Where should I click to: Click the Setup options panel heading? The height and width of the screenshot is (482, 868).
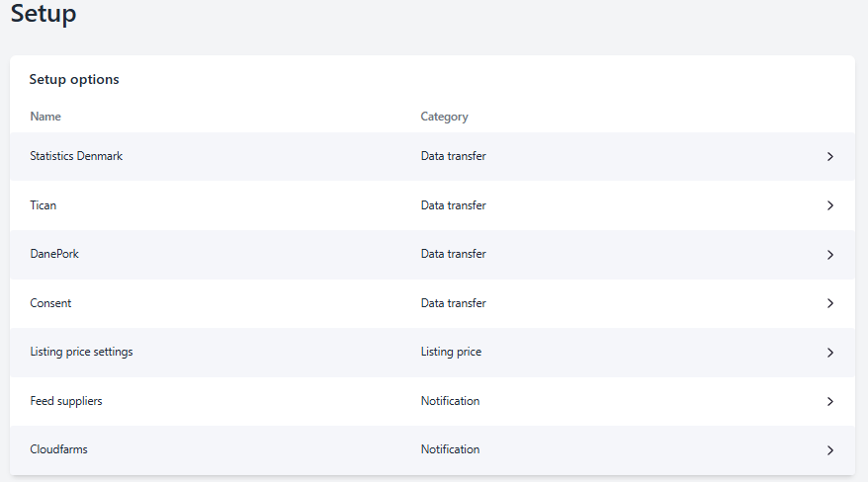pyautogui.click(x=74, y=79)
